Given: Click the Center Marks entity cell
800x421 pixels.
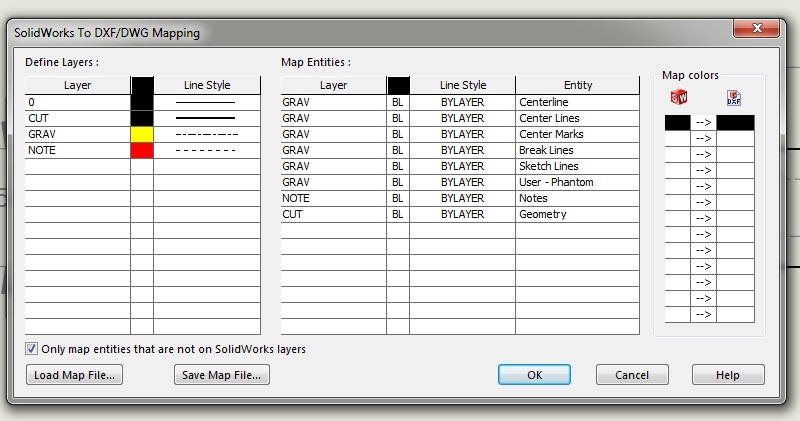Looking at the screenshot, I should 578,134.
